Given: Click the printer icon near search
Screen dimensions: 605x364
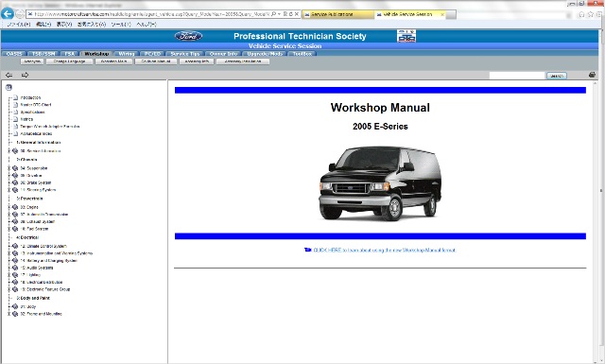Looking at the screenshot, I should (592, 75).
